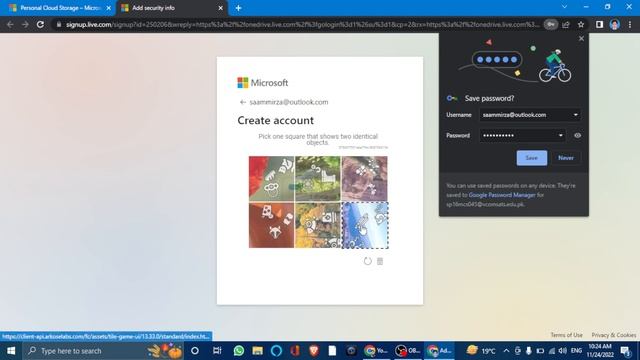Go back in browser history
Viewport: 640px width, 360px height.
coord(10,24)
